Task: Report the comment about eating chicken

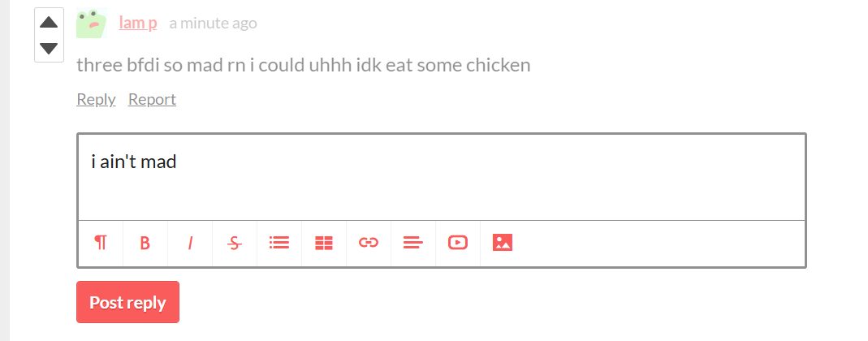Action: pos(152,99)
